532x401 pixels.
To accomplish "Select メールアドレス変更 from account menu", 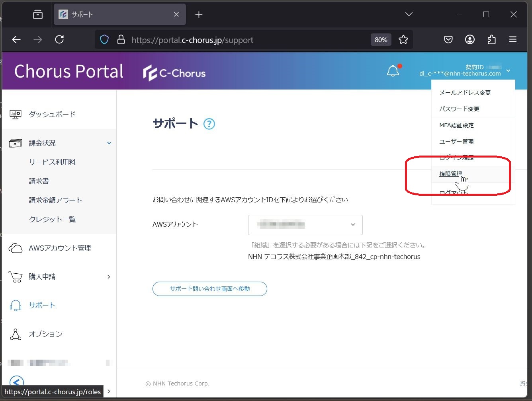I will click(x=465, y=93).
